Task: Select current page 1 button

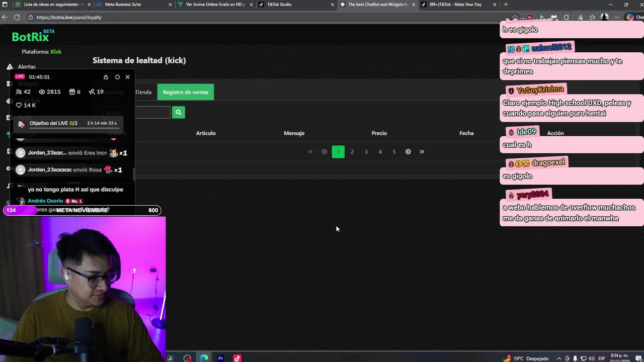Action: (x=338, y=152)
